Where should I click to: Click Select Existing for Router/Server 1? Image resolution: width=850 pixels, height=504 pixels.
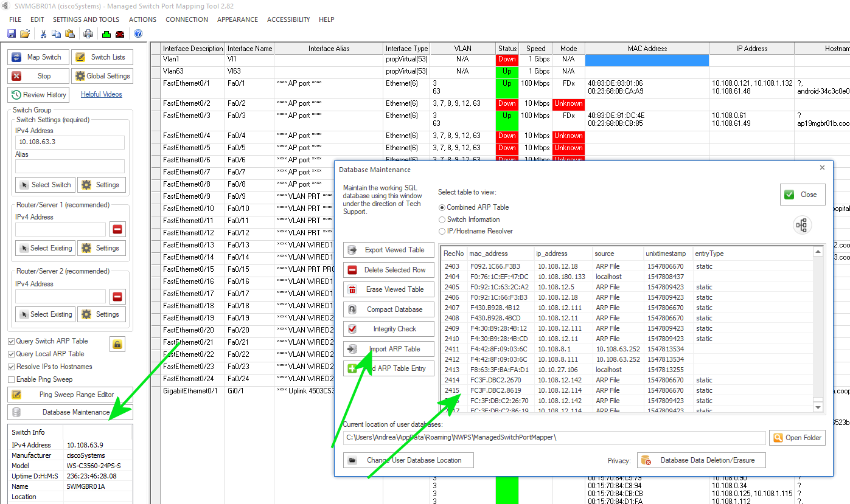45,248
